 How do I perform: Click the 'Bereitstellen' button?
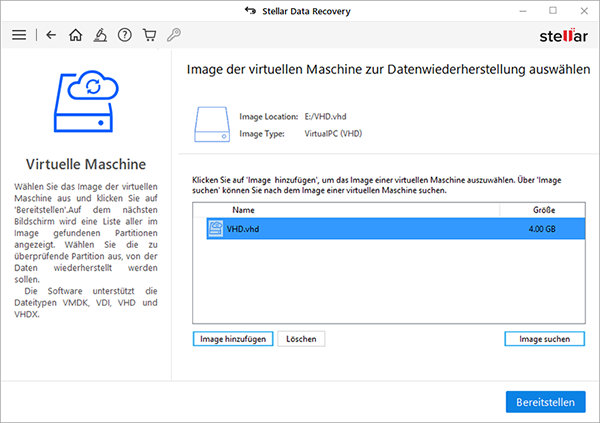(546, 402)
